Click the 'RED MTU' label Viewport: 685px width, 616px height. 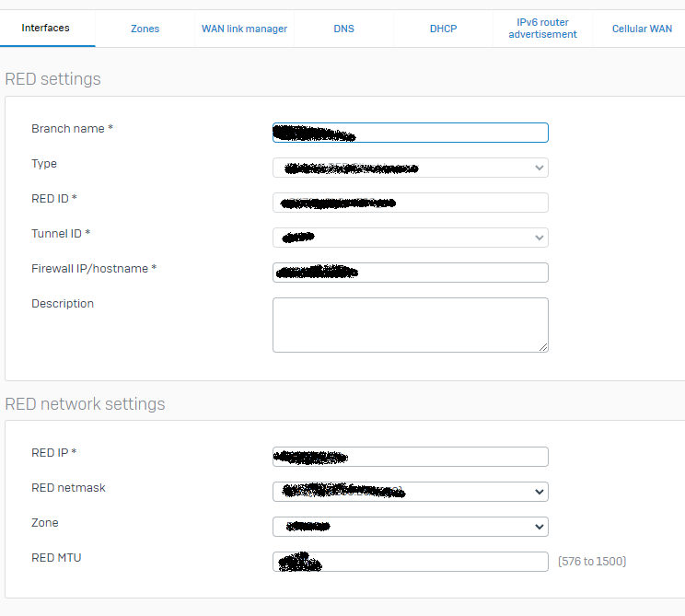tap(56, 557)
